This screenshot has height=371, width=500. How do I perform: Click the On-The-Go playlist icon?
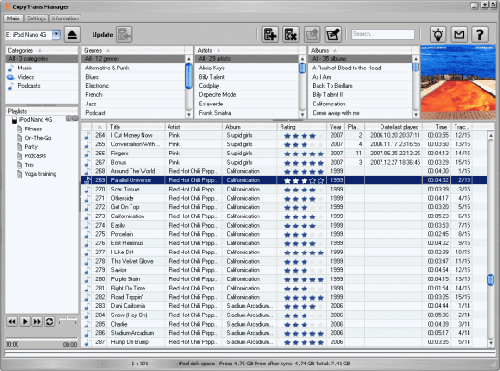pyautogui.click(x=20, y=138)
